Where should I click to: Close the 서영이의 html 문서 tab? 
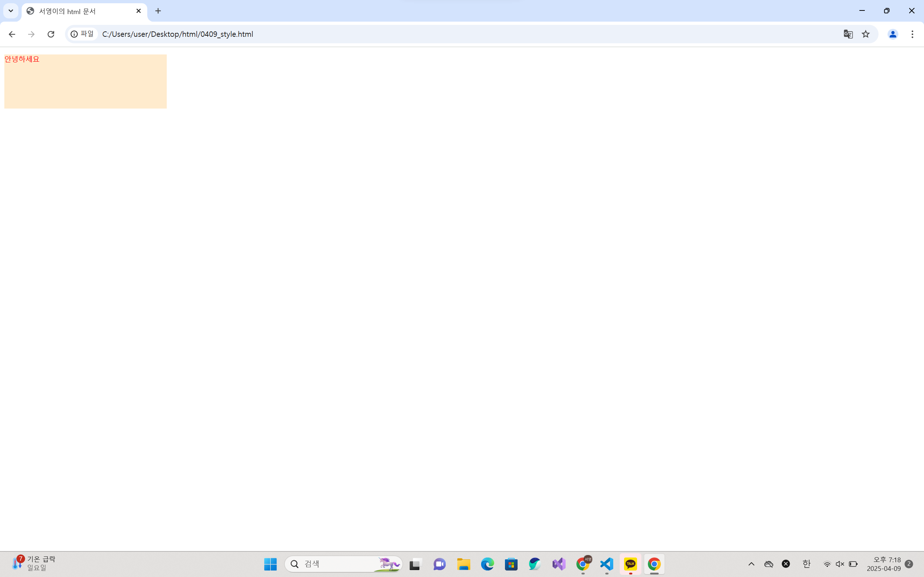[x=139, y=11]
